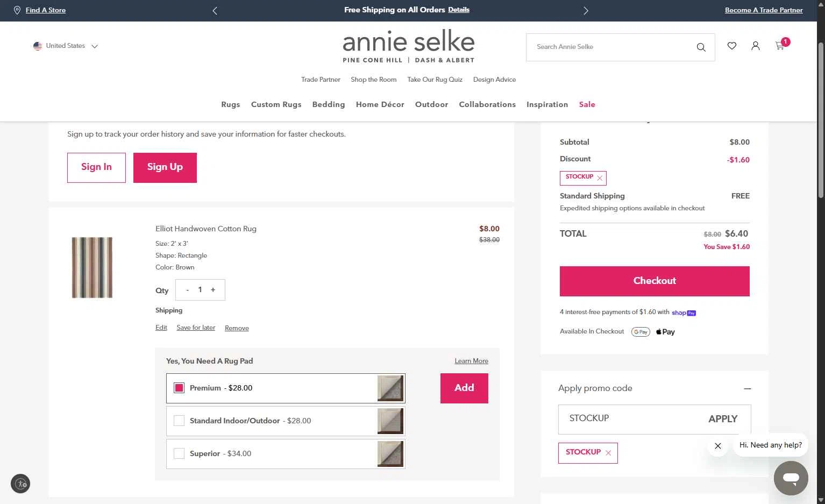Click the Elliot rug thumbnail image
The height and width of the screenshot is (504, 825).
click(92, 267)
